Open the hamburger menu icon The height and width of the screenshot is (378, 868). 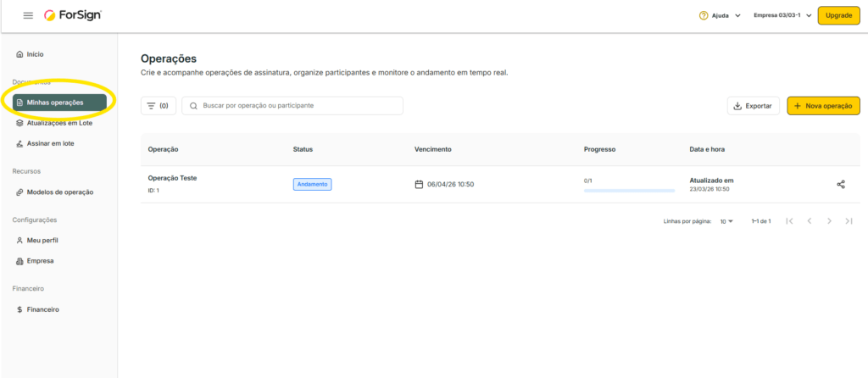pyautogui.click(x=28, y=15)
